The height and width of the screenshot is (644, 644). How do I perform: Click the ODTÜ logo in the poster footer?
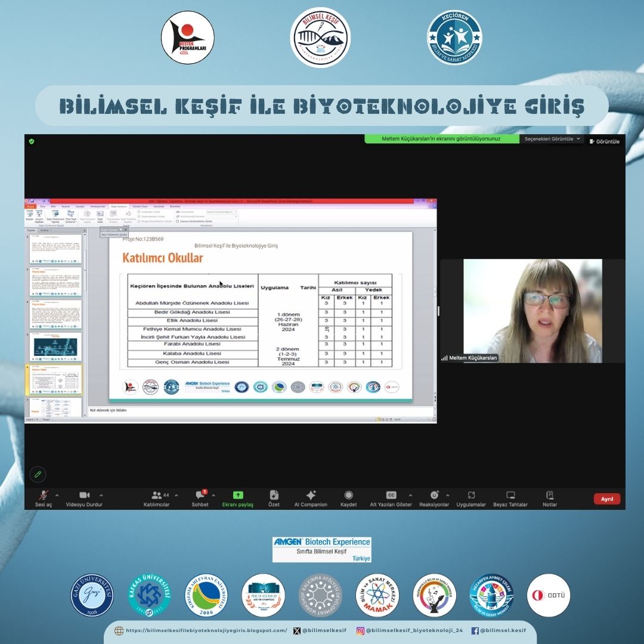click(549, 595)
